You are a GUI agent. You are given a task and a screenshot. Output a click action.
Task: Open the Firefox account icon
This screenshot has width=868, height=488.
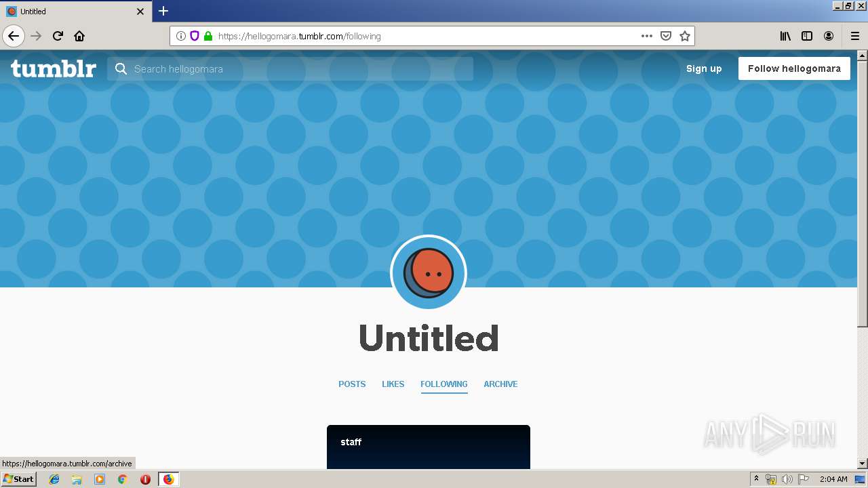[x=829, y=36]
